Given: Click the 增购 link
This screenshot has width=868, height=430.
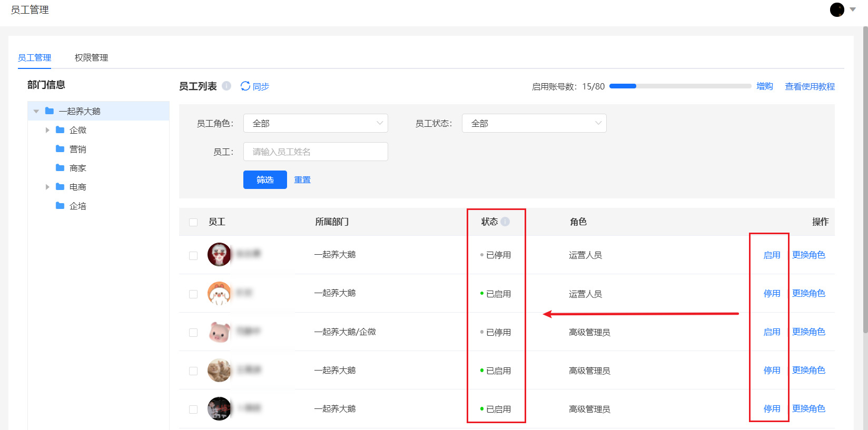Looking at the screenshot, I should point(765,86).
